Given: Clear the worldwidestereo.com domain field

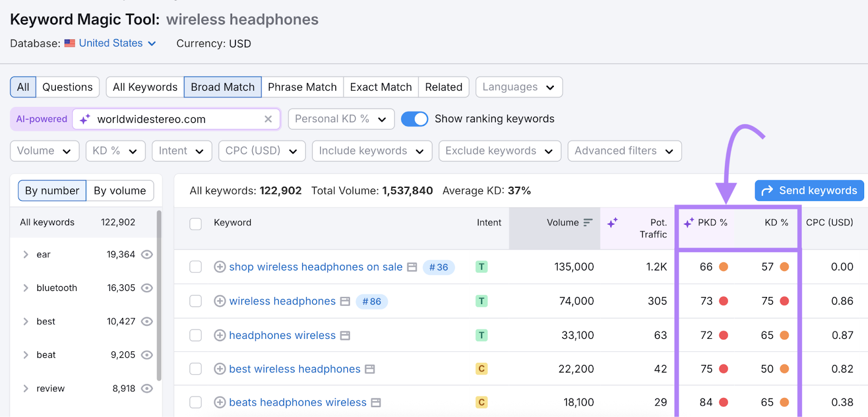Looking at the screenshot, I should point(268,119).
